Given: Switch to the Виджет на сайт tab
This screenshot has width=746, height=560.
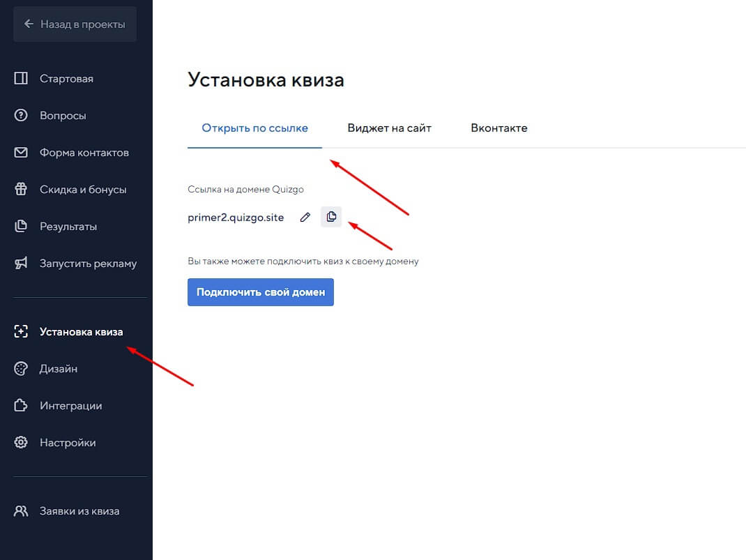Looking at the screenshot, I should point(389,128).
